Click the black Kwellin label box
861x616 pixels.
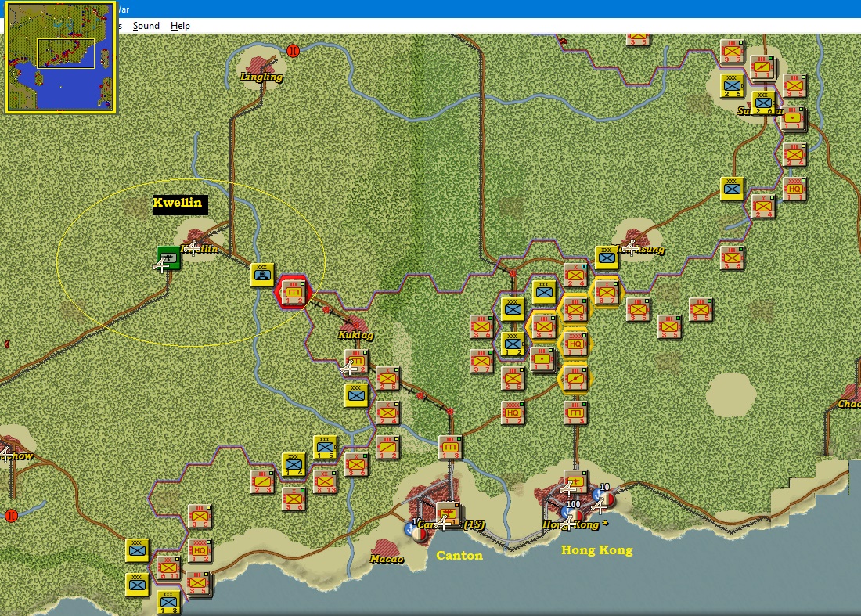180,205
